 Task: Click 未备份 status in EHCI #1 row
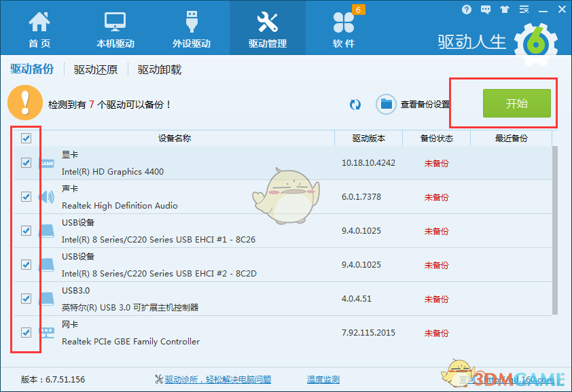[x=436, y=231]
